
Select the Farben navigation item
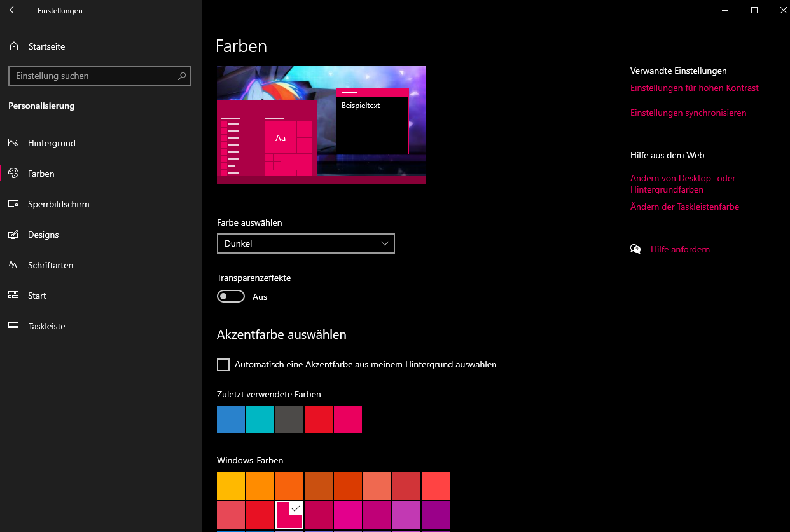pyautogui.click(x=100, y=174)
